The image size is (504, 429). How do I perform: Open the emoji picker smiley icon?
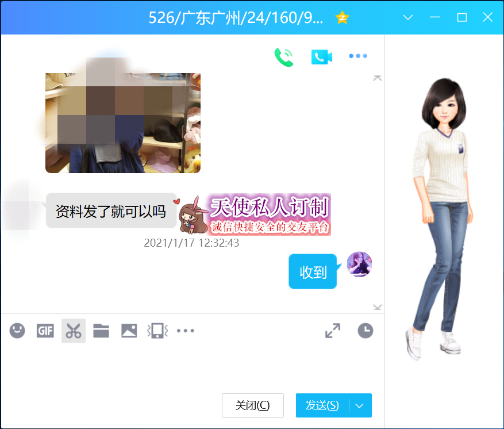[x=17, y=331]
